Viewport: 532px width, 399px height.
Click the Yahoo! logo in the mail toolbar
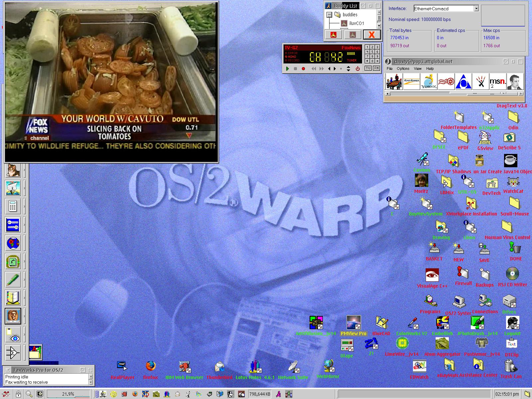click(x=429, y=82)
